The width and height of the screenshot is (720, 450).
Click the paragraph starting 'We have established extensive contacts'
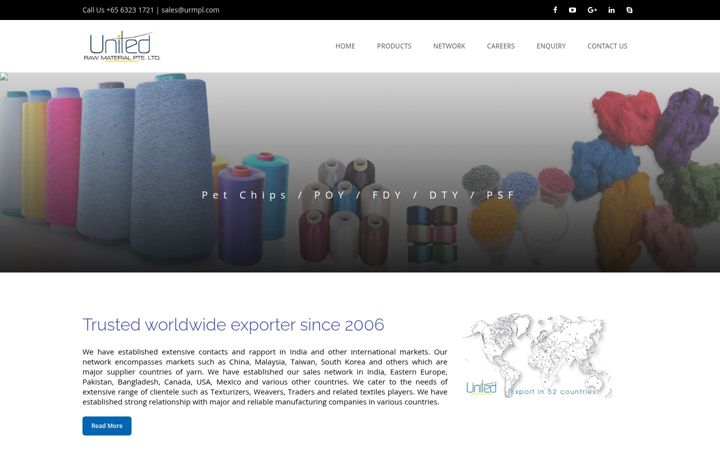tap(265, 377)
